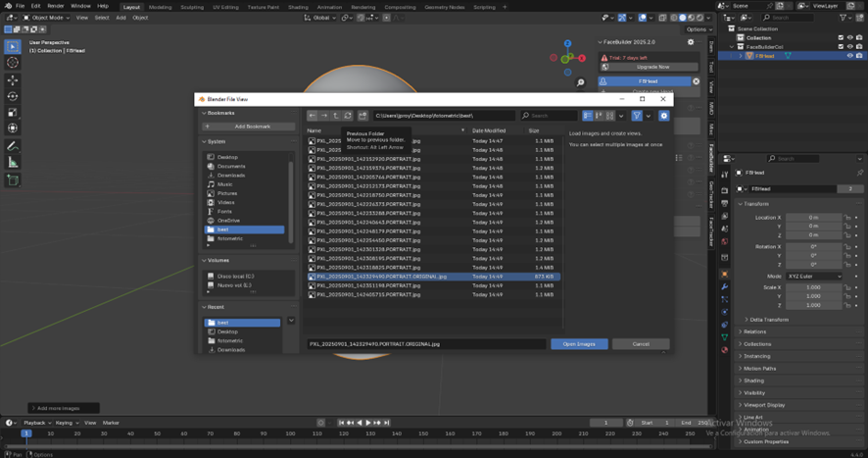This screenshot has height=458, width=868.
Task: Click the Create New Directory icon
Action: coord(362,116)
